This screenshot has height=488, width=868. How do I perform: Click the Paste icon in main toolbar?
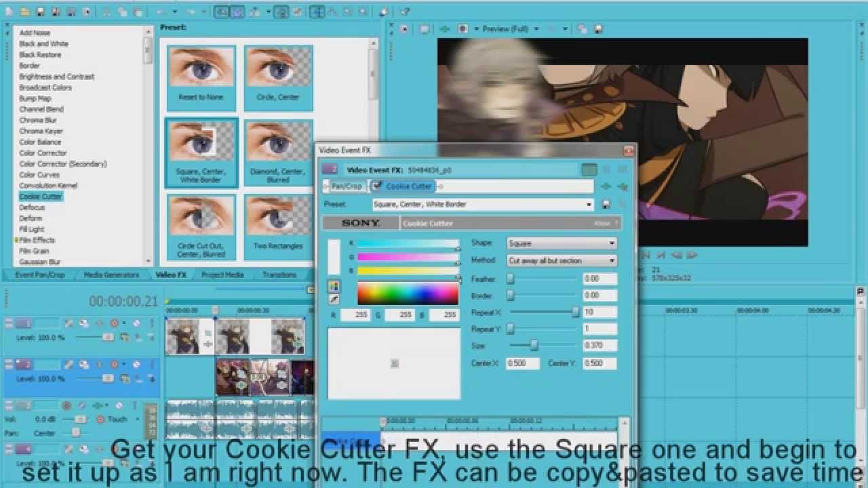click(138, 12)
